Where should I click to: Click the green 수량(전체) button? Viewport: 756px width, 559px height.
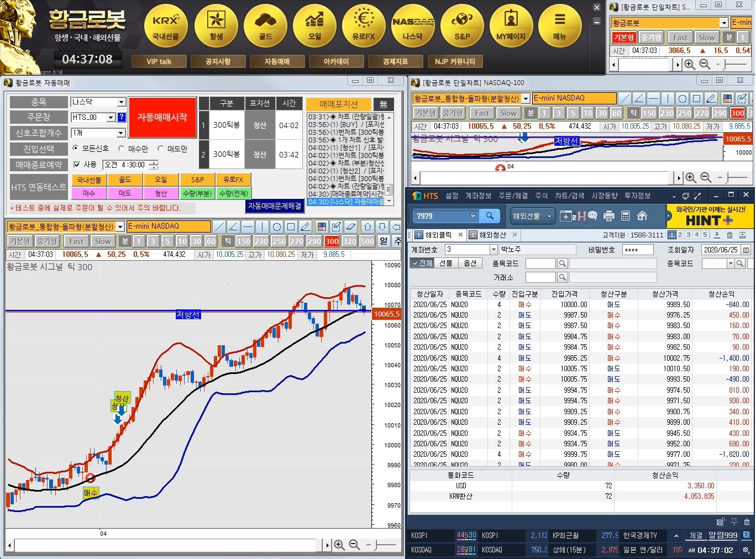[234, 193]
